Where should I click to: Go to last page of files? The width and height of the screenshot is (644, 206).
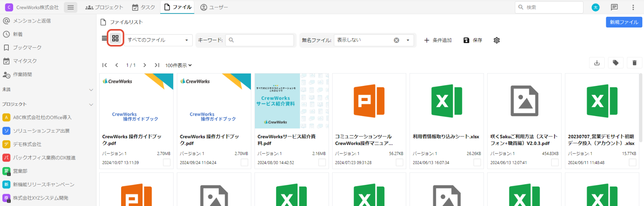tap(157, 65)
